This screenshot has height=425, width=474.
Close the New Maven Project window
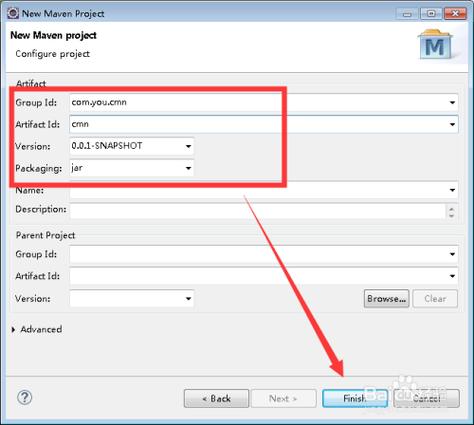455,14
